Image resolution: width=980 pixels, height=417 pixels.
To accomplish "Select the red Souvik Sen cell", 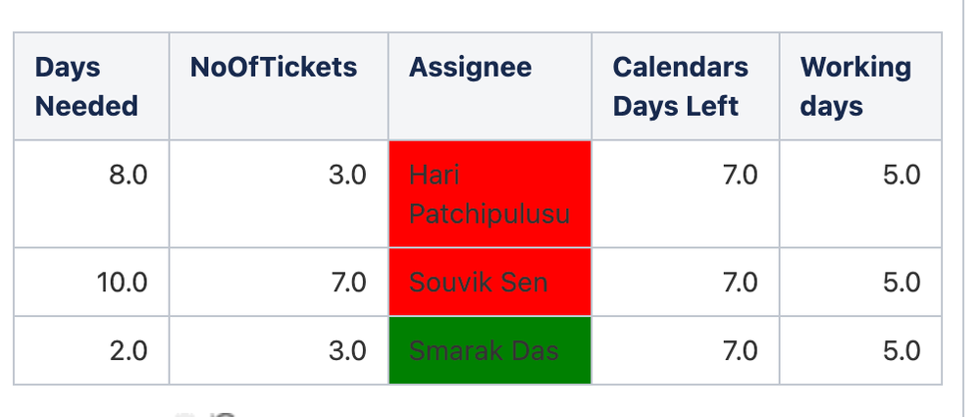I will coord(490,282).
